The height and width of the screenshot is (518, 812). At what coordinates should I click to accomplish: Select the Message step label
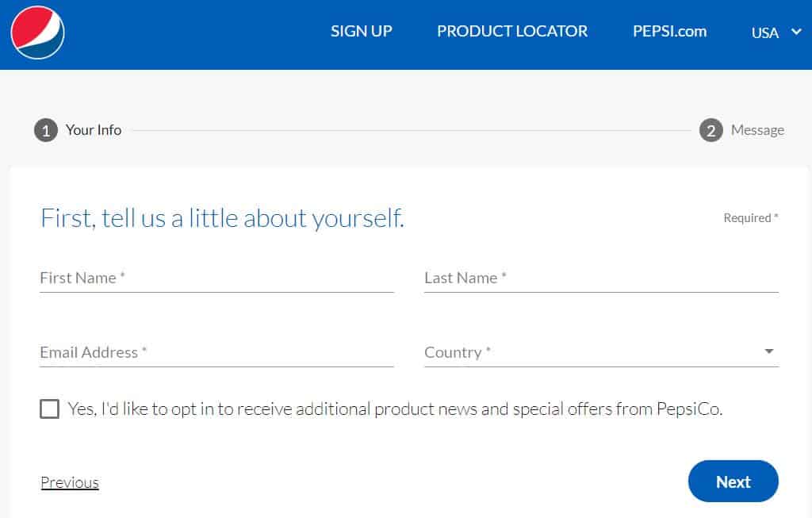point(757,130)
